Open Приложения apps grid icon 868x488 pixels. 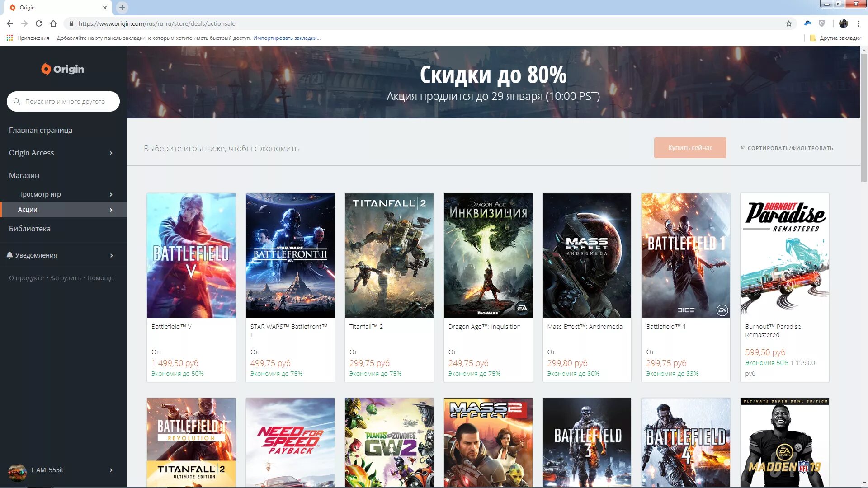click(9, 38)
